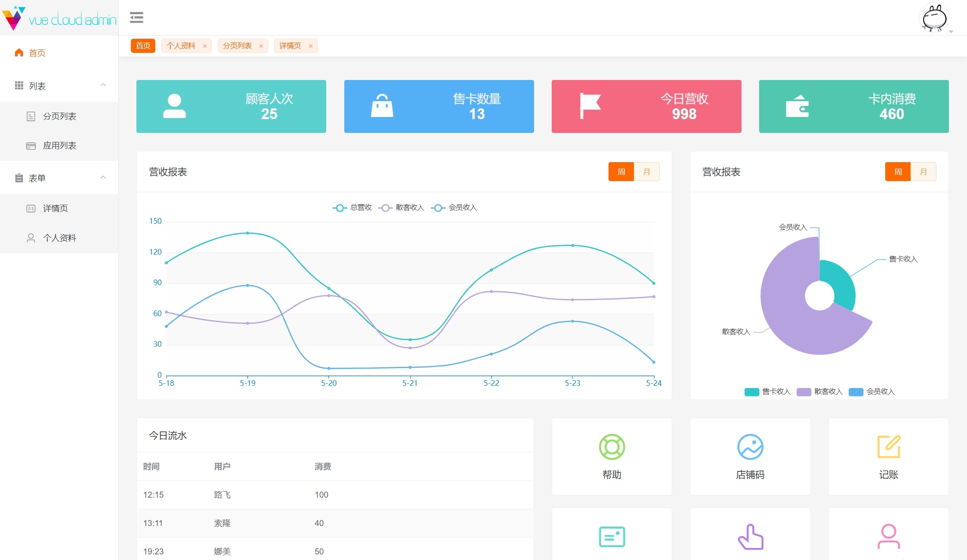This screenshot has height=560, width=967.
Task: Collapse sidebar with the hamburger menu icon
Action: pos(136,18)
